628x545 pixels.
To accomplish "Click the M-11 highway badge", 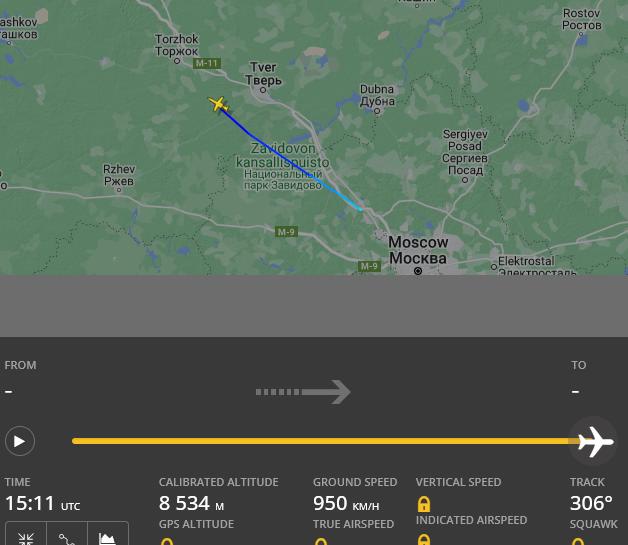I will [206, 63].
